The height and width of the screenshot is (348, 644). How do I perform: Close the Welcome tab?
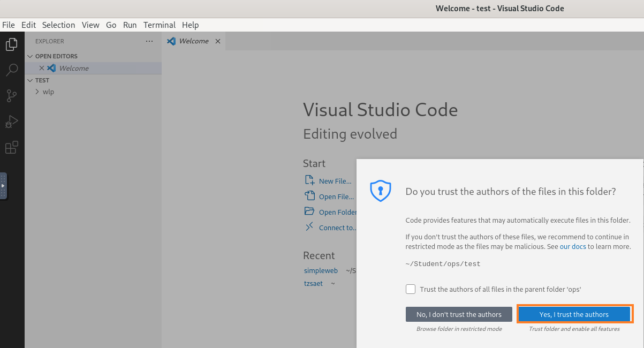click(217, 41)
